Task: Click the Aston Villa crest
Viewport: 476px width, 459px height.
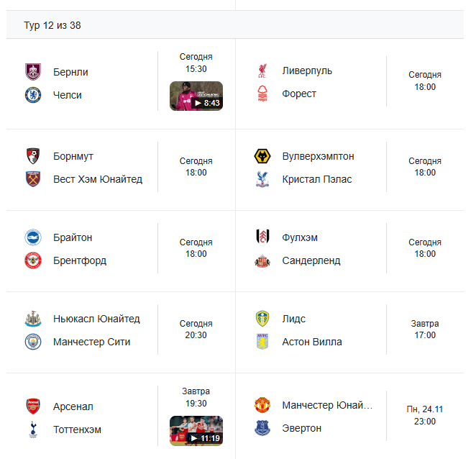Action: pos(262,342)
